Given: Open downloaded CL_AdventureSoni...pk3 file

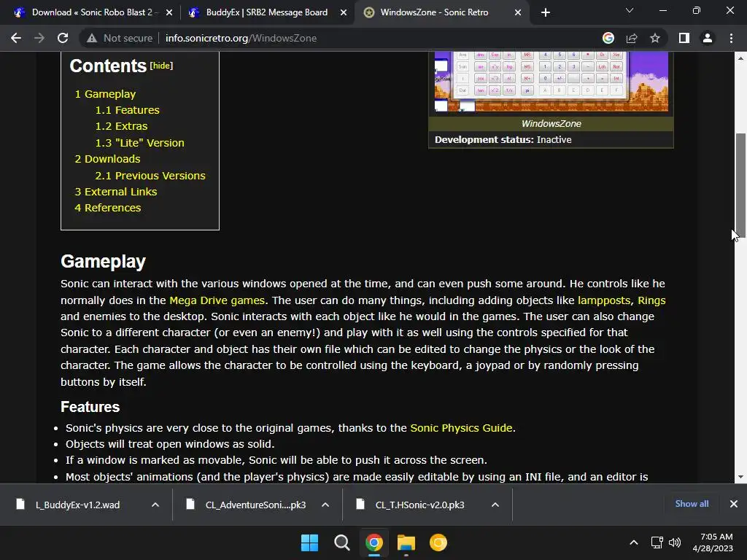Looking at the screenshot, I should [255, 505].
